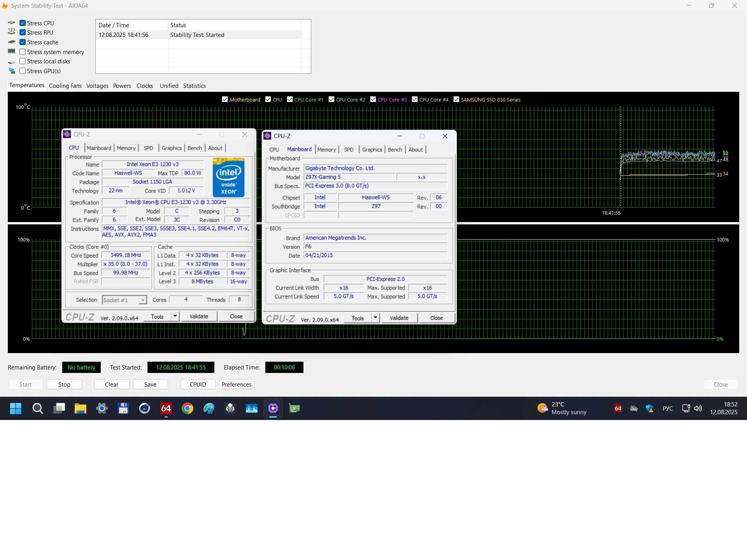Open Tools dropdown arrow in Mainboard CPU-Z

[375, 318]
